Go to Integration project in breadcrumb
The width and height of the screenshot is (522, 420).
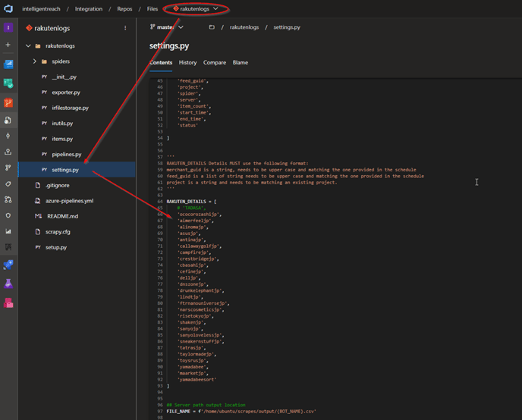click(x=89, y=9)
